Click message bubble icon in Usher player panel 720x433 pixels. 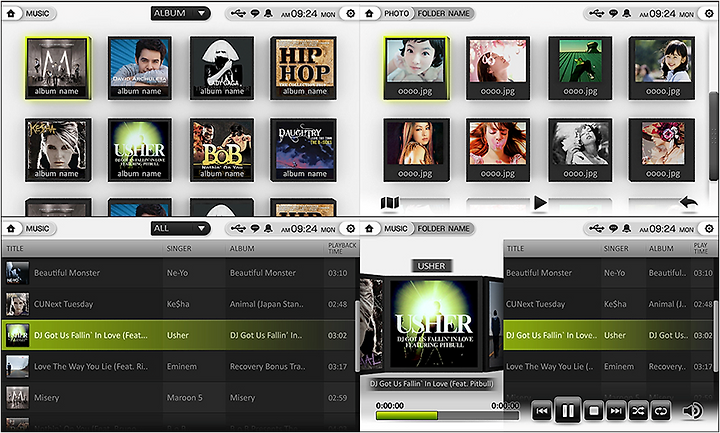[613, 228]
